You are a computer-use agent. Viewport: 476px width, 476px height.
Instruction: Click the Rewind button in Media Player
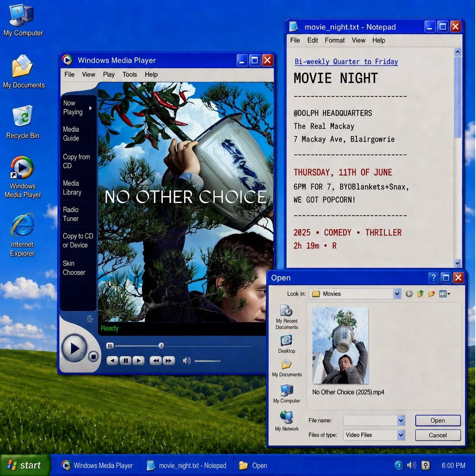point(156,360)
